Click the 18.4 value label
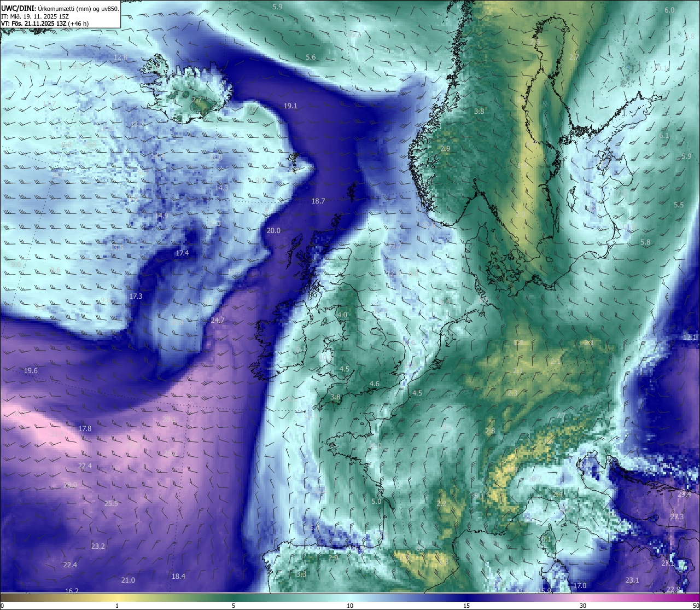Screen dimensions: 700x610 pyautogui.click(x=178, y=577)
